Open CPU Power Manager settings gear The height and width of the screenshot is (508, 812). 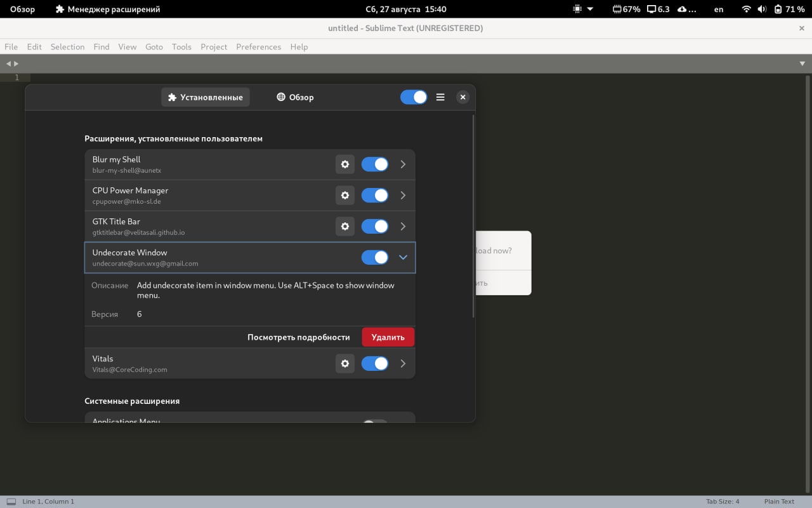click(x=345, y=196)
